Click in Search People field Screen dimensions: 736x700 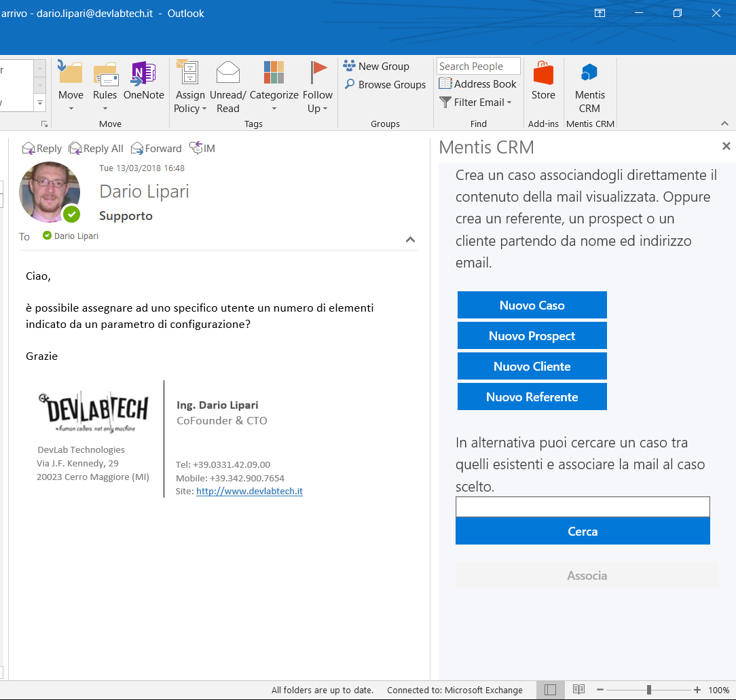tap(478, 66)
